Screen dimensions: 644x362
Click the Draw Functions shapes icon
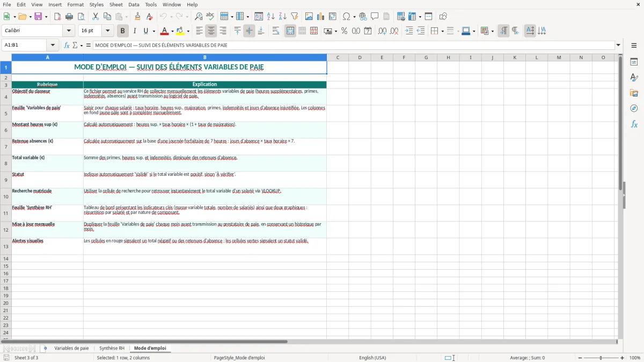click(x=443, y=17)
